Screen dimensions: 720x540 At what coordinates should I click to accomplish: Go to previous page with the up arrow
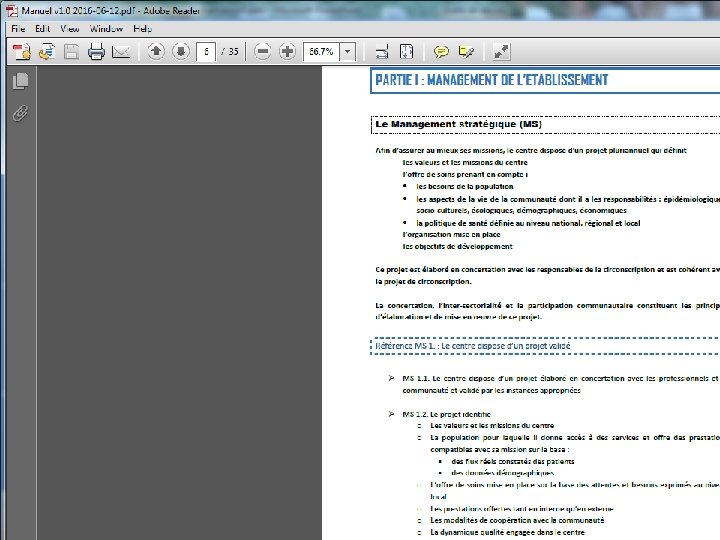tap(156, 51)
